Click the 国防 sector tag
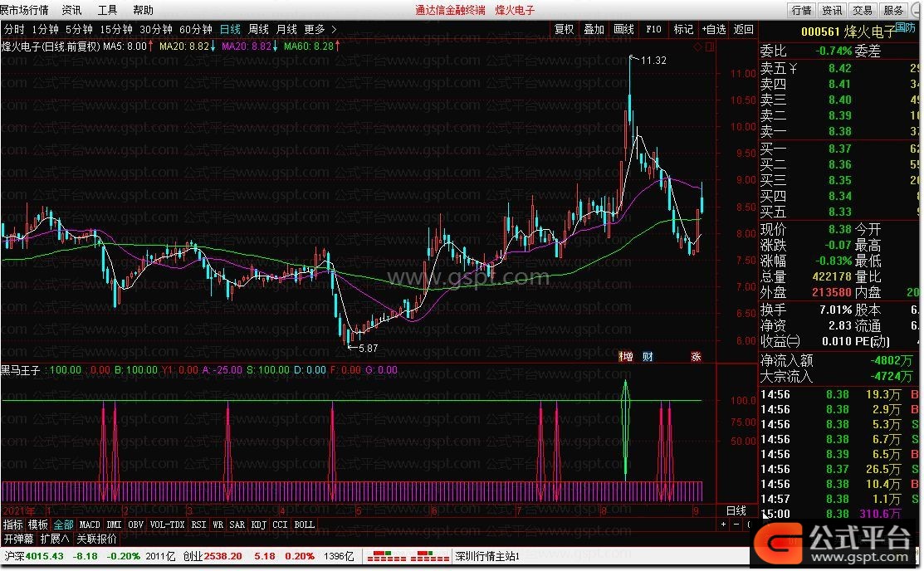 click(905, 27)
